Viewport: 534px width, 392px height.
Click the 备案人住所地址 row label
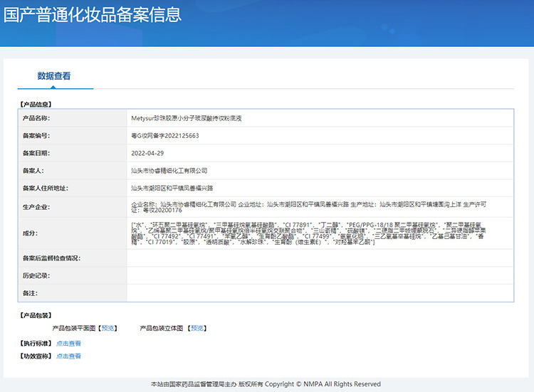46,188
